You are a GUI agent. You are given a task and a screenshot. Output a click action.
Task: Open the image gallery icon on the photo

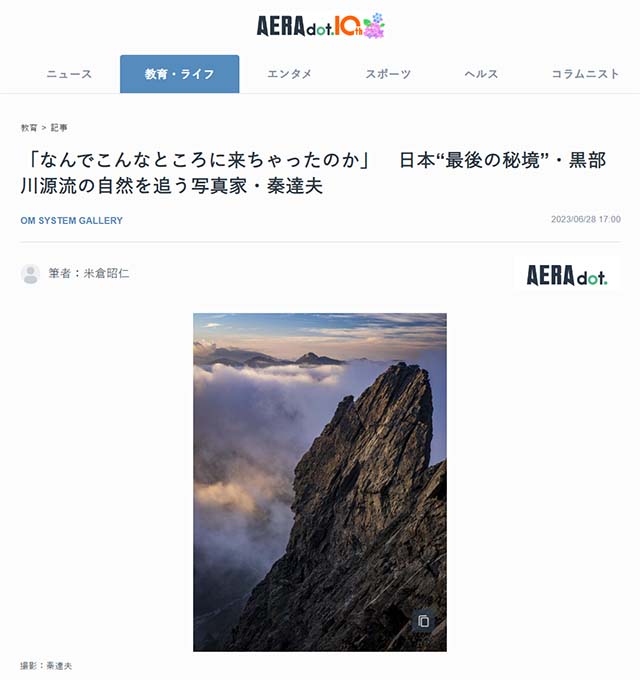click(x=424, y=621)
